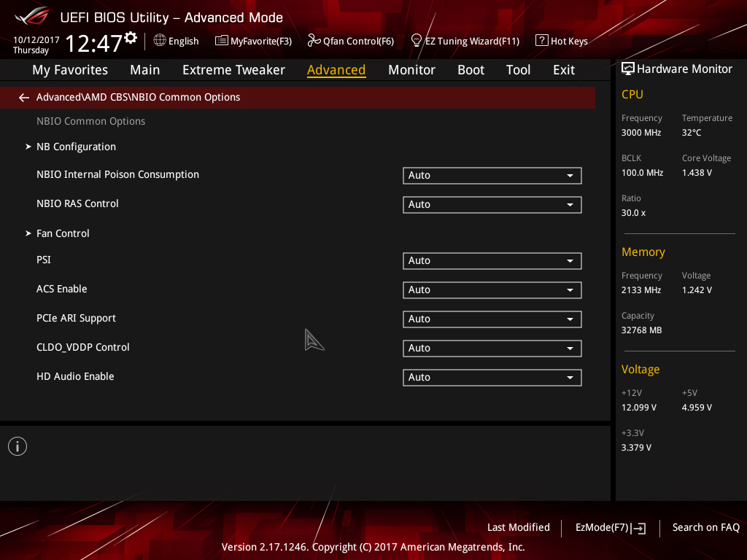The image size is (747, 560).
Task: Click the 12:47 clock display
Action: pyautogui.click(x=94, y=43)
